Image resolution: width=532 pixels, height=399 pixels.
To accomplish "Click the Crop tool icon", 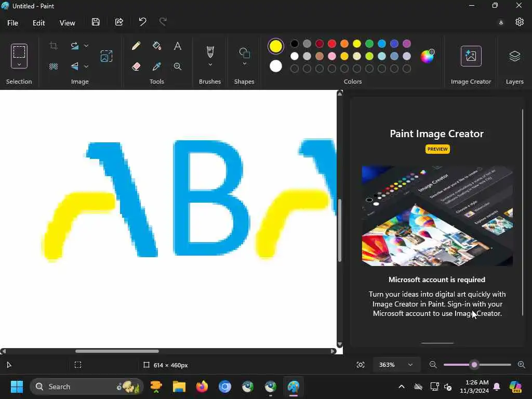I will 54,46.
